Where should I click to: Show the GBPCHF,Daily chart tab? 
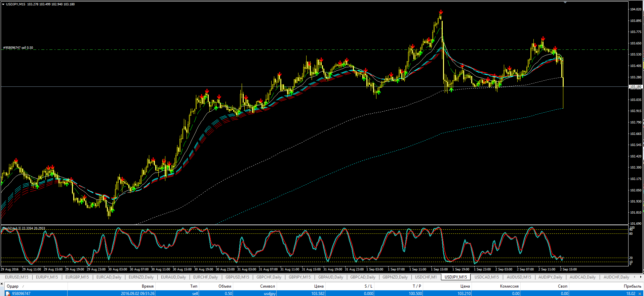pos(269,277)
